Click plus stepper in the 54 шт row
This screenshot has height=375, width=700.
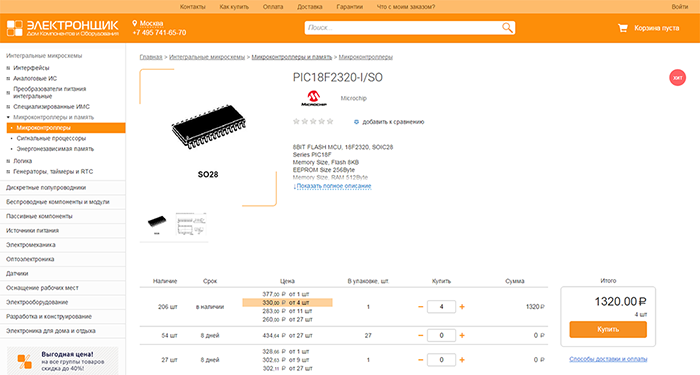tap(462, 335)
